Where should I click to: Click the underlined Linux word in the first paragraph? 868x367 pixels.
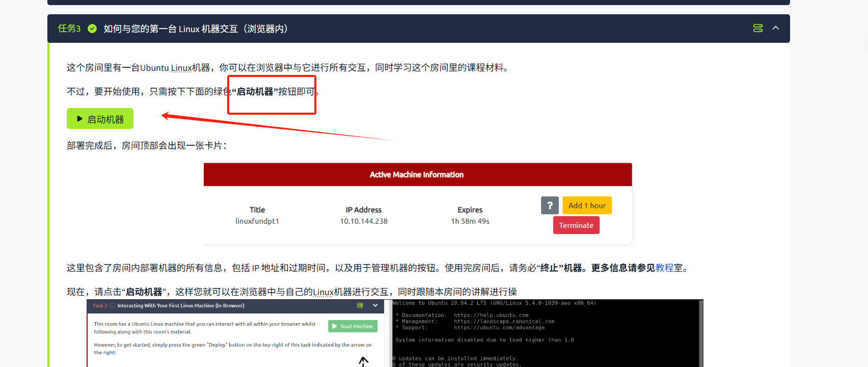(181, 68)
